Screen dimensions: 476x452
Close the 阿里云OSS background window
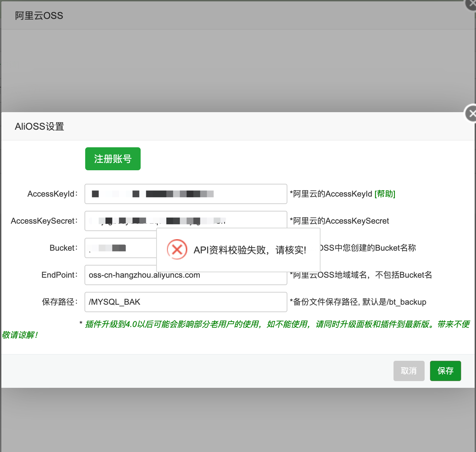pyautogui.click(x=471, y=4)
